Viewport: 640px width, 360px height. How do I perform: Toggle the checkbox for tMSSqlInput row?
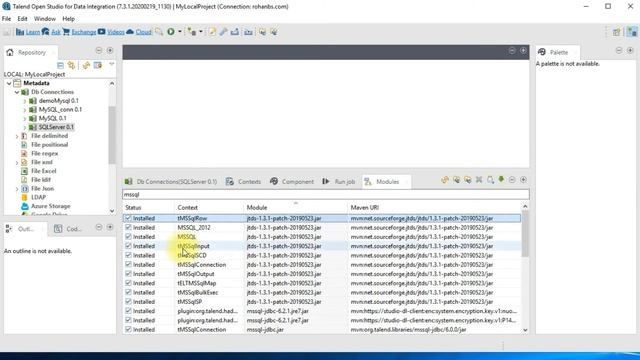[128, 246]
